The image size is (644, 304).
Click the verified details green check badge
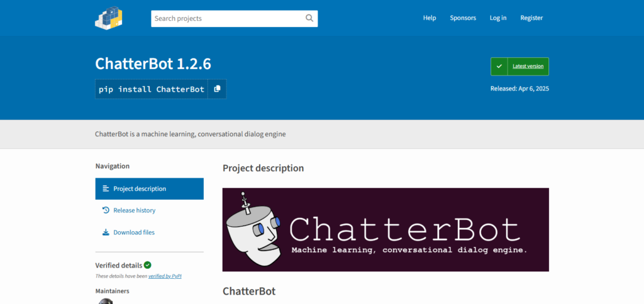click(147, 265)
